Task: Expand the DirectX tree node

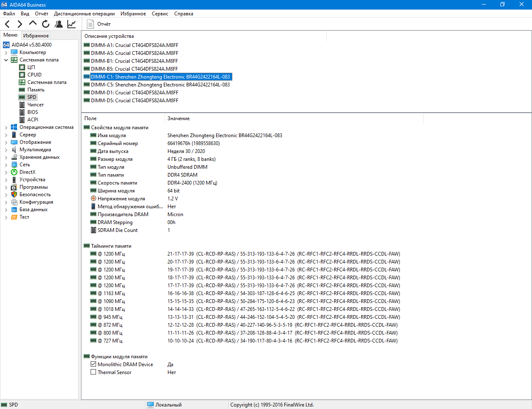Action: pyautogui.click(x=6, y=172)
